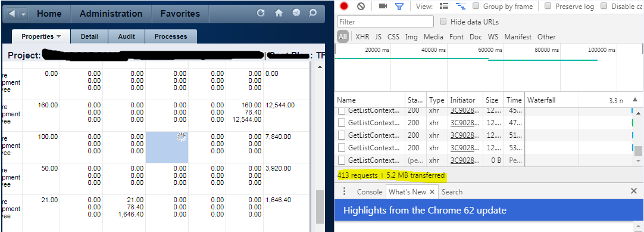Enable the Group by frame checkbox
644x232 pixels.
[x=476, y=6]
